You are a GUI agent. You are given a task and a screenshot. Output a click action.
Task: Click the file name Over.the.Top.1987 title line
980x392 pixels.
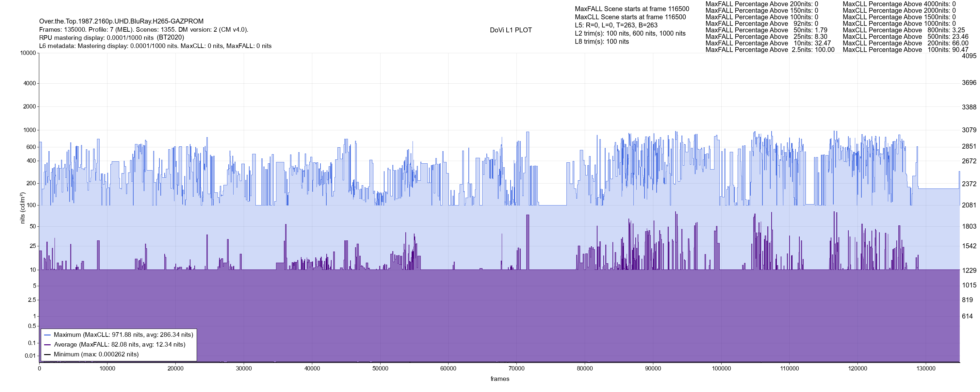(121, 21)
